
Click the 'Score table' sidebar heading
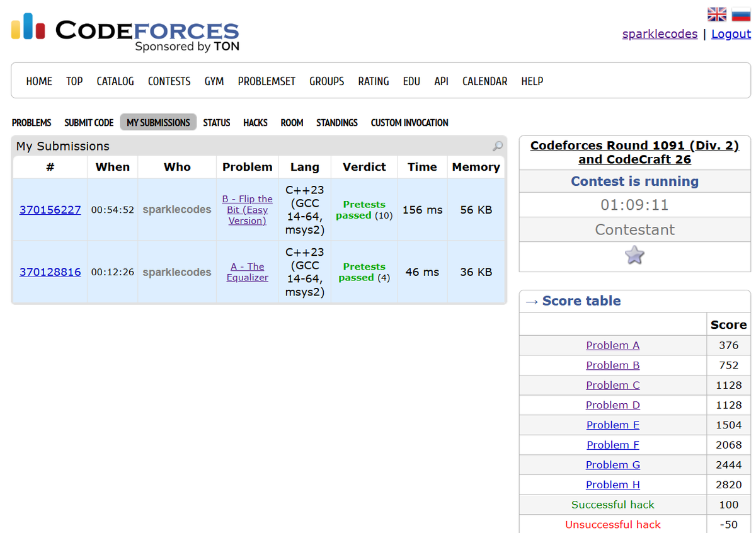click(x=581, y=301)
